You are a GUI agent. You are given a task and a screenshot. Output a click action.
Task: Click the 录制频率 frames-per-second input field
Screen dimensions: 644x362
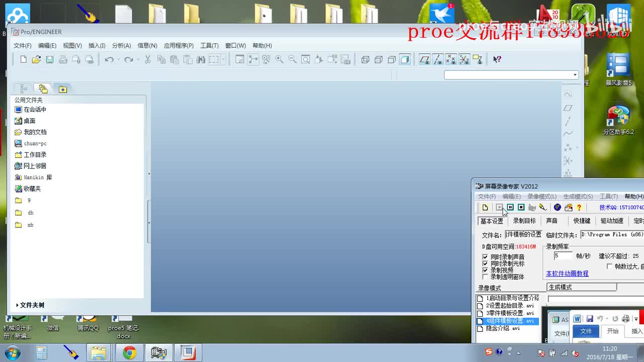coord(563,256)
